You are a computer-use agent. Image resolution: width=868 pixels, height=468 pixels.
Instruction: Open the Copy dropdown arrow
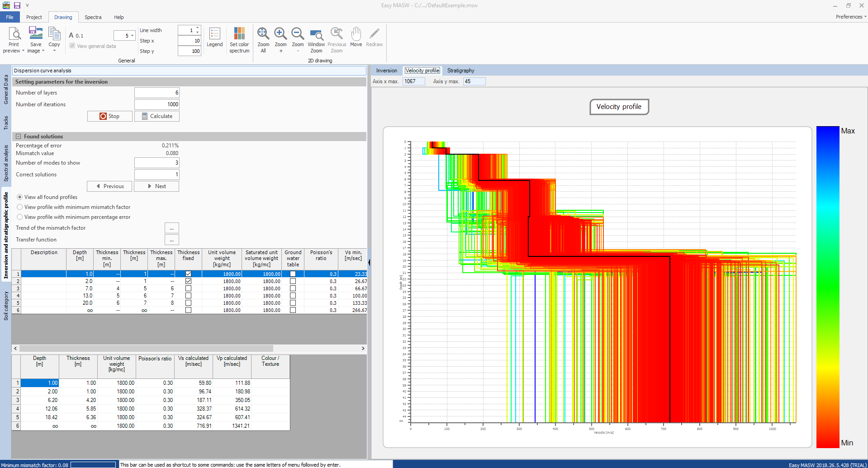(54, 51)
